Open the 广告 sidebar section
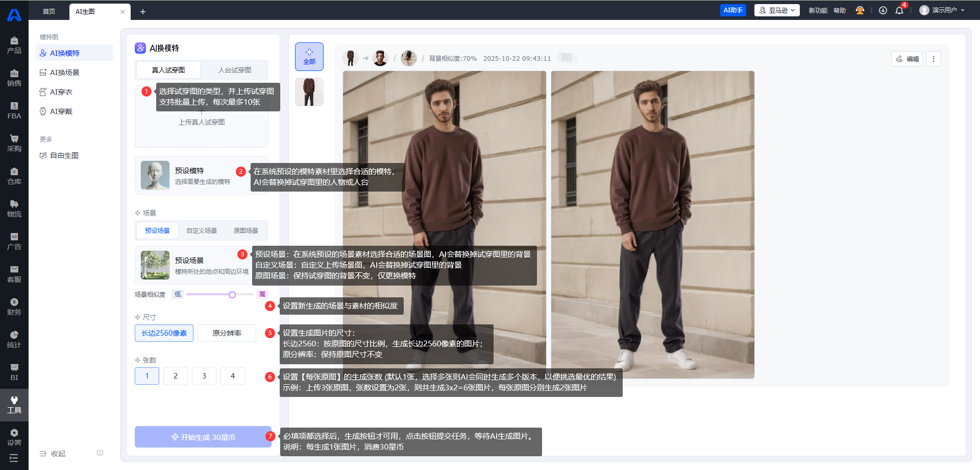The height and width of the screenshot is (470, 980). pyautogui.click(x=14, y=241)
